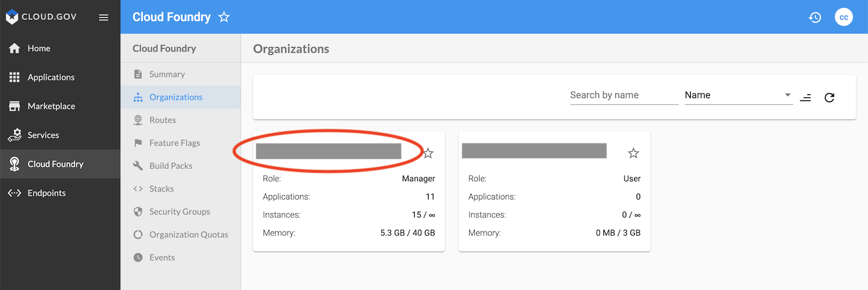Favorite Cloud Foundry with header star

224,17
